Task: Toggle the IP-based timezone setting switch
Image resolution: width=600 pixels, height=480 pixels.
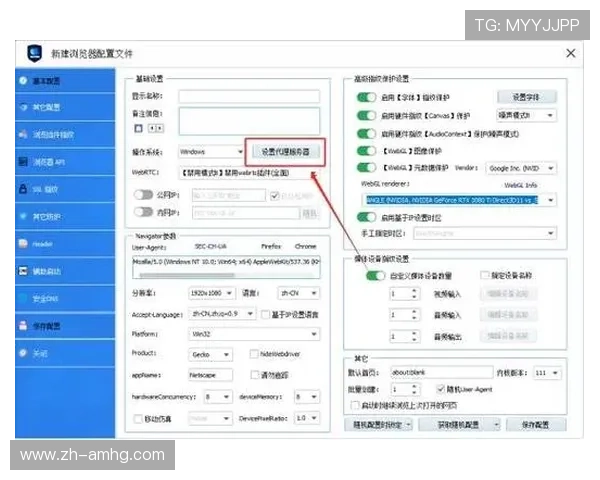Action: click(x=367, y=217)
